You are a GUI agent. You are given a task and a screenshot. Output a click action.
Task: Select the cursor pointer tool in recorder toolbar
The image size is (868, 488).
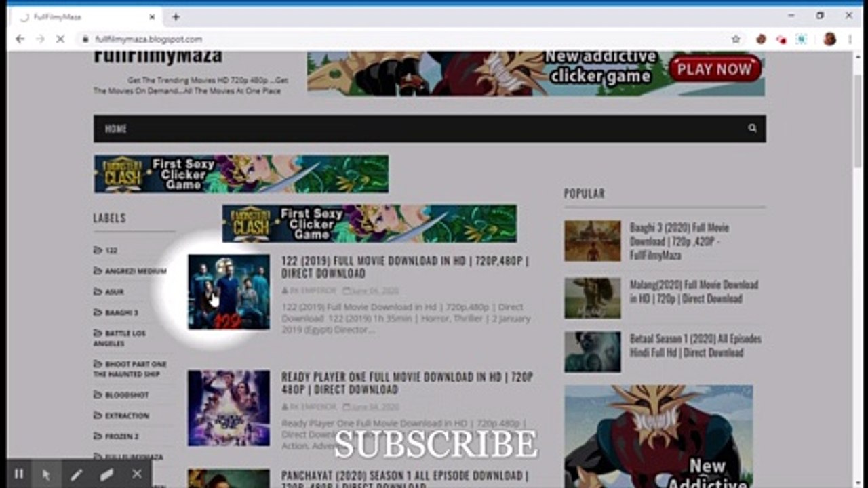pyautogui.click(x=46, y=474)
